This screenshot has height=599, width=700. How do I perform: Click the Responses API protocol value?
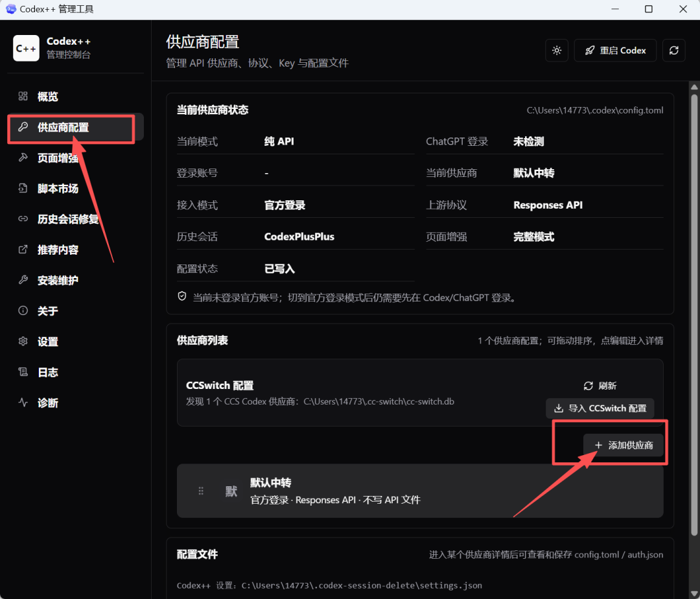click(x=548, y=205)
